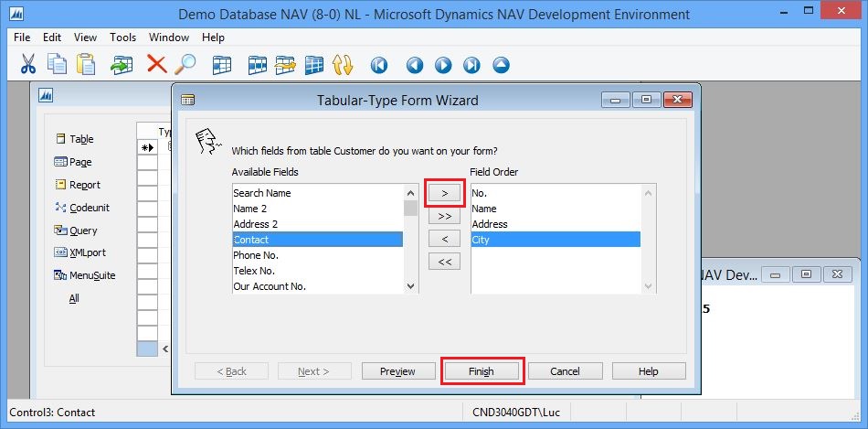The width and height of the screenshot is (868, 429).
Task: Move all fields right with >> button
Action: (x=444, y=216)
